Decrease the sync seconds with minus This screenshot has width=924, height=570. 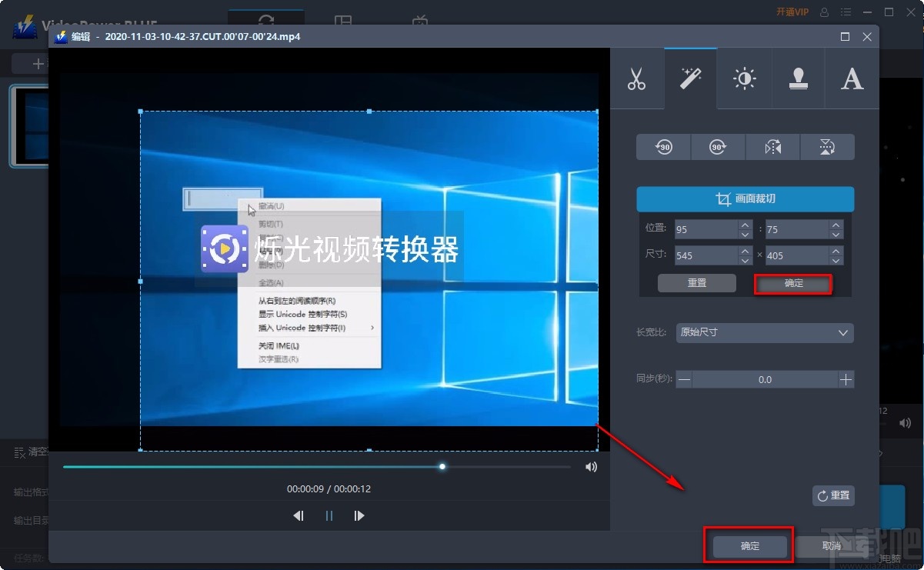pyautogui.click(x=684, y=379)
